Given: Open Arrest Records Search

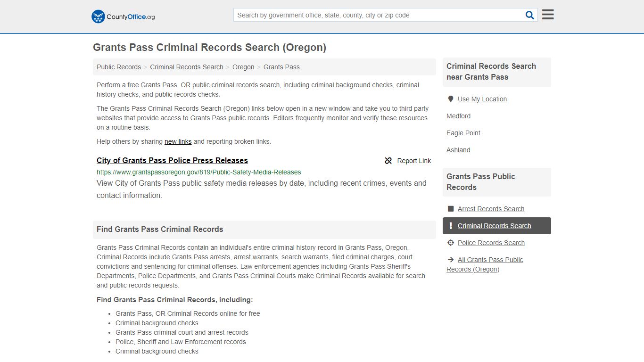Looking at the screenshot, I should coord(491,209).
